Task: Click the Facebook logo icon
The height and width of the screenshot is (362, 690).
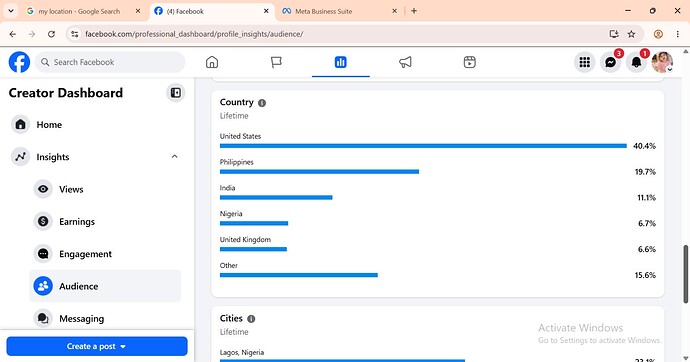Action: coord(19,62)
